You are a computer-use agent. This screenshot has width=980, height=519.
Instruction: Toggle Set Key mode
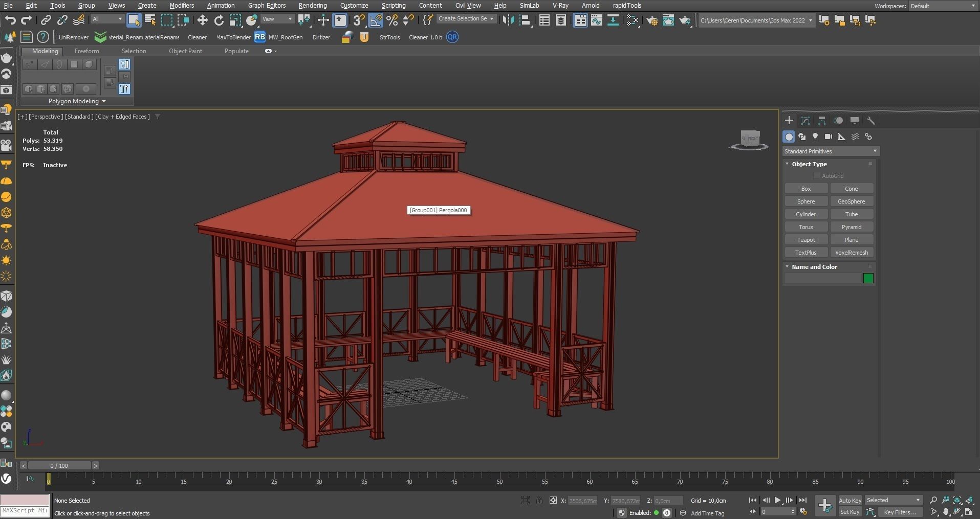850,512
